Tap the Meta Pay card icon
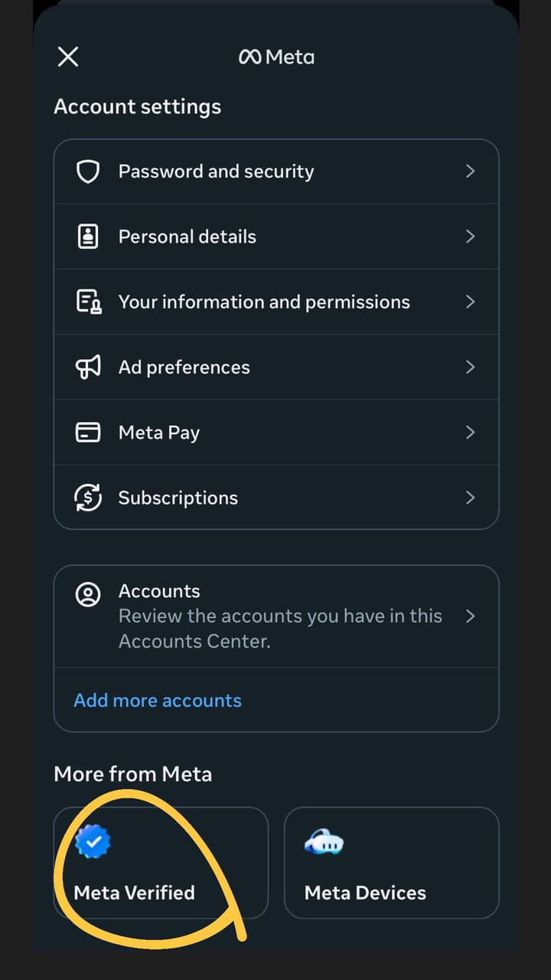551x980 pixels. (x=88, y=433)
